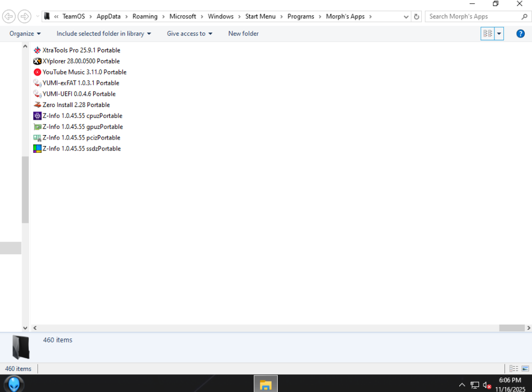The width and height of the screenshot is (532, 392).
Task: Click the search magnifier icon
Action: tap(524, 17)
